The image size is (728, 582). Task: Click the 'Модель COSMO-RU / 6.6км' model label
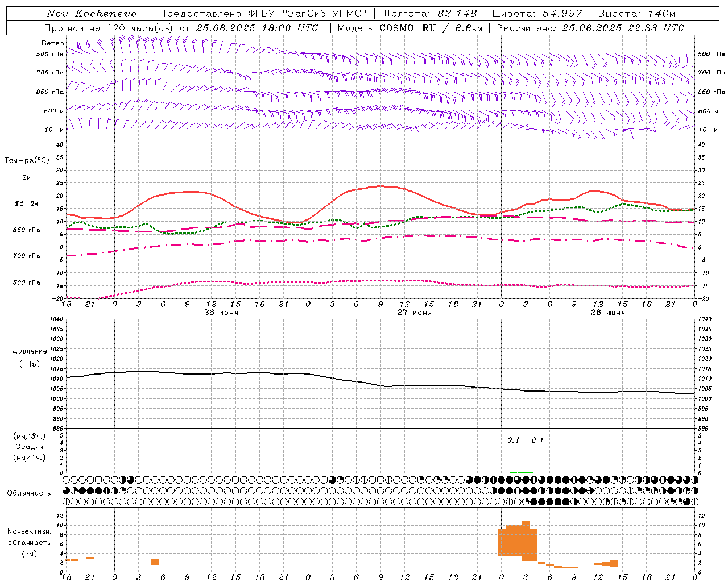point(410,28)
